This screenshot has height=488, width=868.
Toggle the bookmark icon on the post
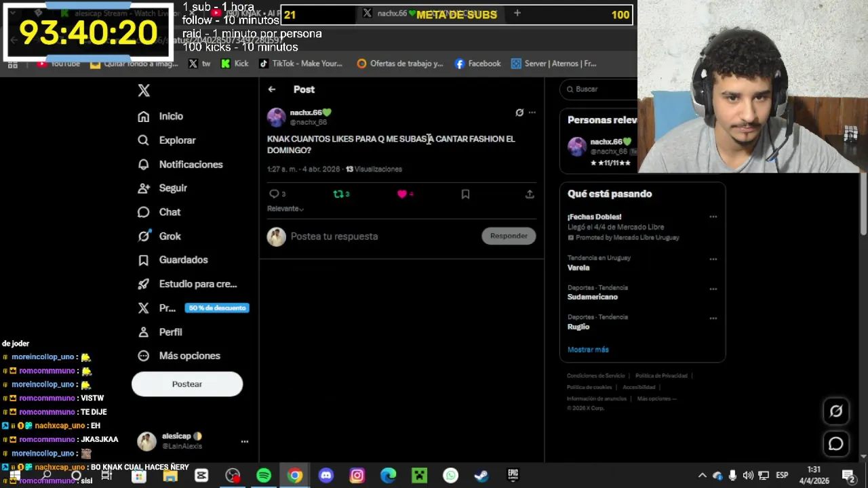point(465,194)
